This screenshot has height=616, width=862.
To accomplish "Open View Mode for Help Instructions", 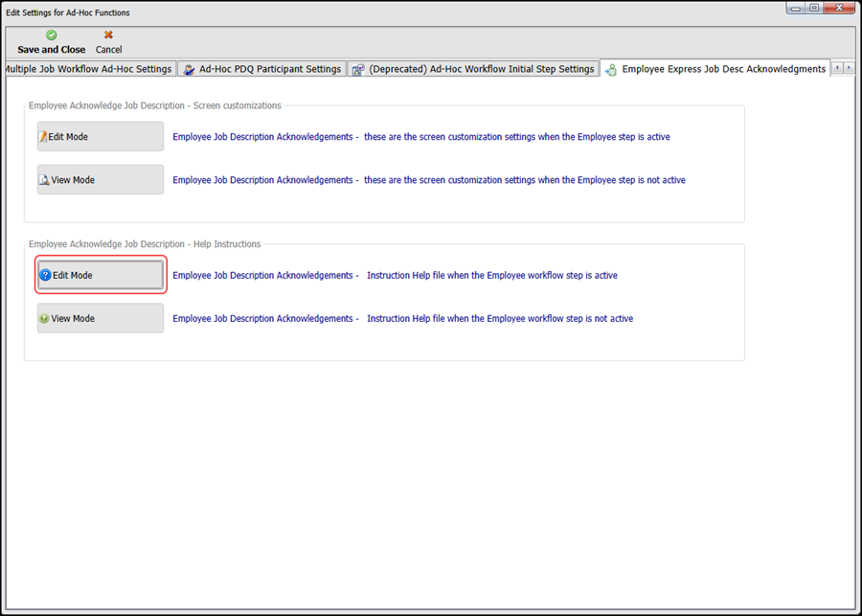I will coord(101,318).
